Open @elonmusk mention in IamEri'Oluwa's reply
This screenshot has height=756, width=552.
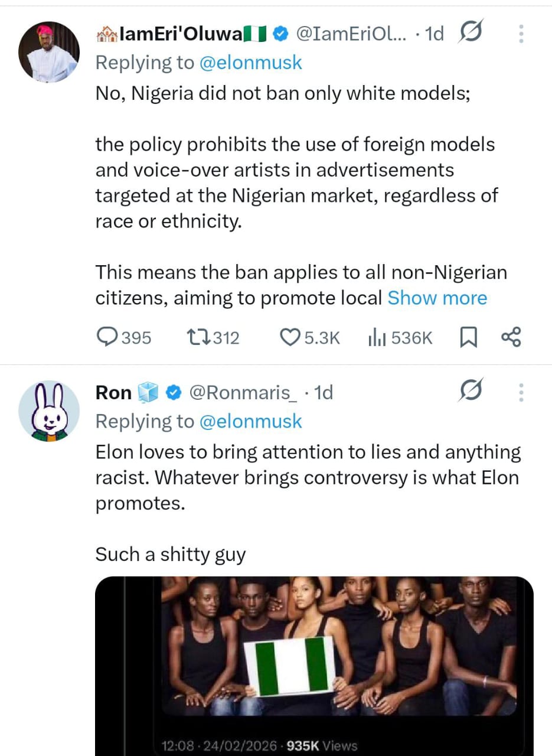[x=251, y=63]
